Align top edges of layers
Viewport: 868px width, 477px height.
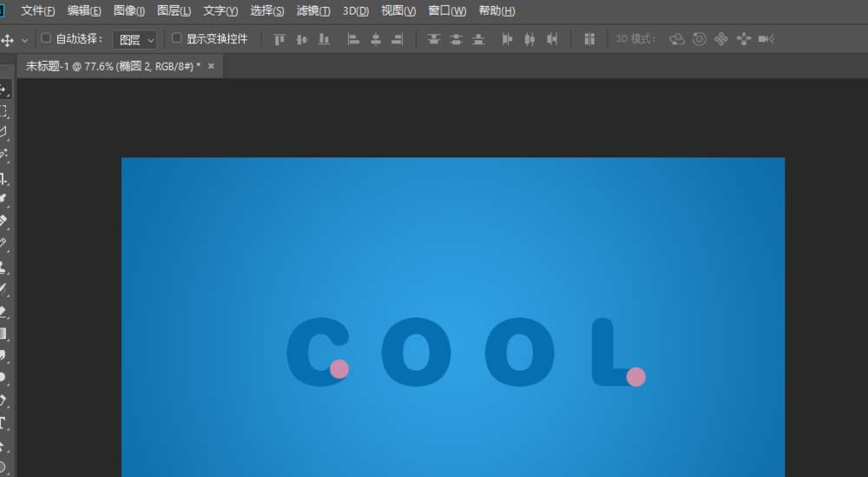[x=279, y=39]
